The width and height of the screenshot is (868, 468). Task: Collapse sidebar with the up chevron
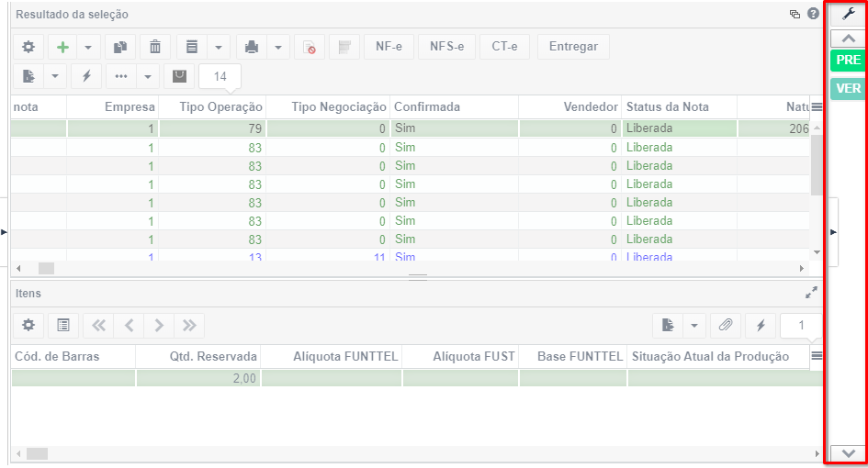(x=848, y=39)
